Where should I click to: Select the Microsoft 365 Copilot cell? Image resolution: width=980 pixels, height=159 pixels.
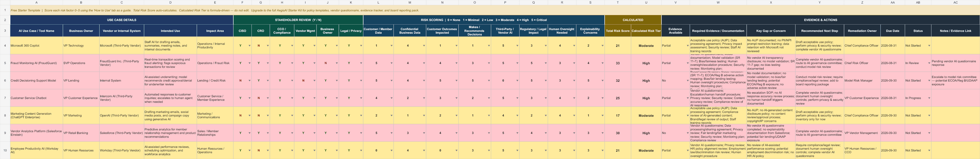pyautogui.click(x=36, y=46)
